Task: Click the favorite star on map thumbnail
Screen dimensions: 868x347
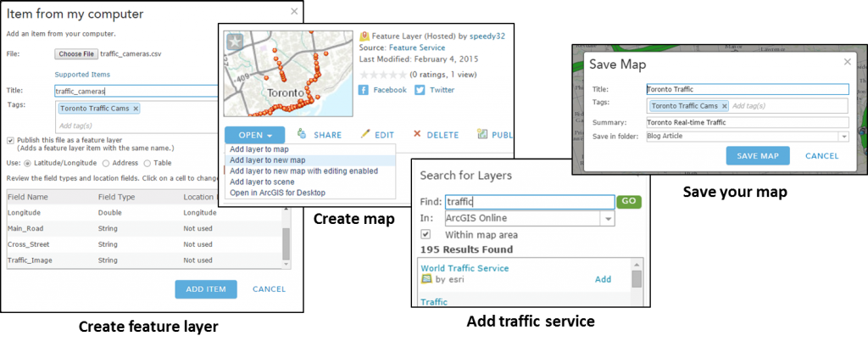Action: point(234,42)
